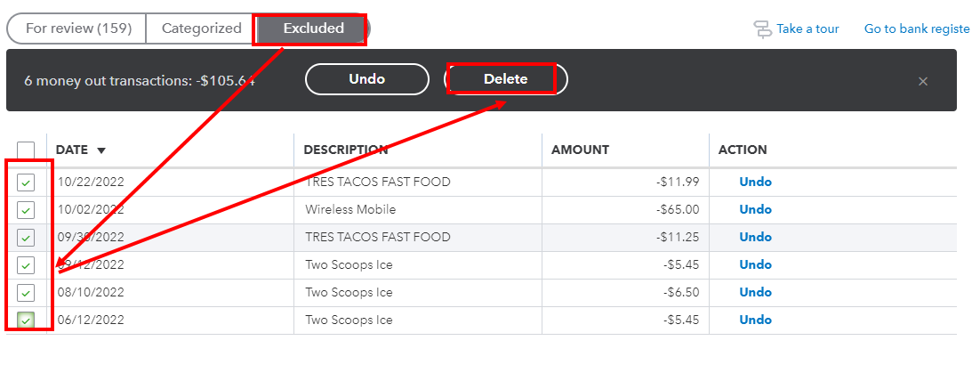This screenshot has height=365, width=980.
Task: Uncheck the 06/12/2022 transaction checkbox
Action: pyautogui.click(x=26, y=320)
